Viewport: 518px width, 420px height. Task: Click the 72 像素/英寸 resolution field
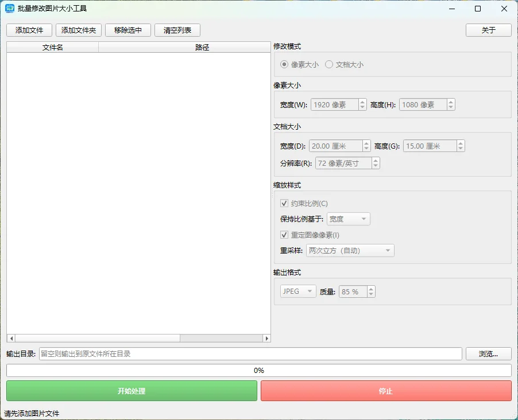[343, 163]
